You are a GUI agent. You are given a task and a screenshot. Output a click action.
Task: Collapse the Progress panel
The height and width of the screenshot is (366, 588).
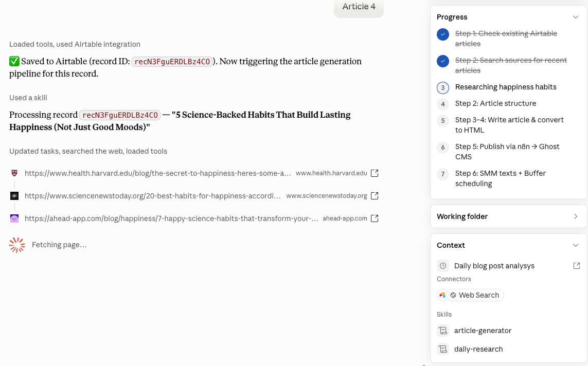pyautogui.click(x=575, y=17)
